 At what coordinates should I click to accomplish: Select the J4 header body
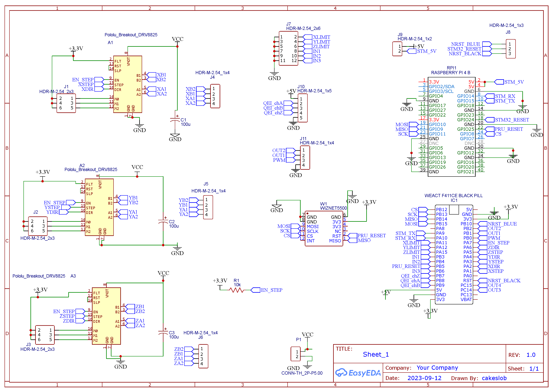pos(215,96)
